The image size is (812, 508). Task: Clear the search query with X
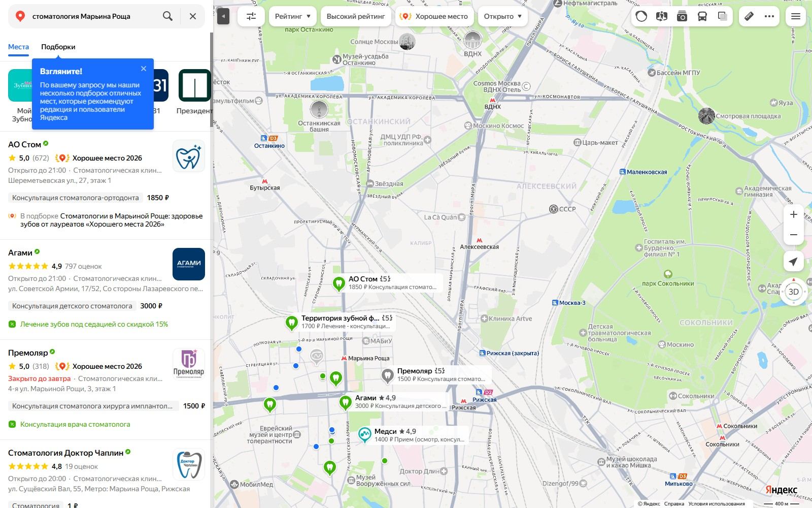pos(193,16)
